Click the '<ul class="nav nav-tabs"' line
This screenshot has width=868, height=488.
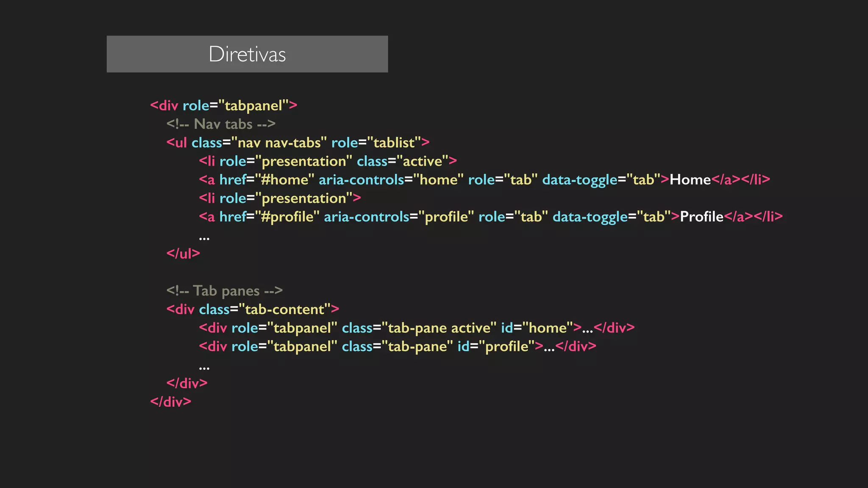tap(298, 143)
